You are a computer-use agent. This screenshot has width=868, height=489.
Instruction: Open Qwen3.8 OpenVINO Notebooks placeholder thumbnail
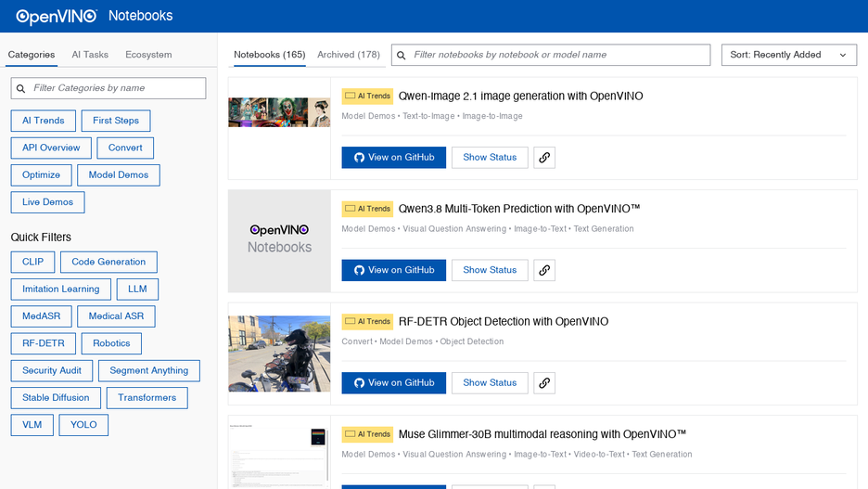point(279,241)
